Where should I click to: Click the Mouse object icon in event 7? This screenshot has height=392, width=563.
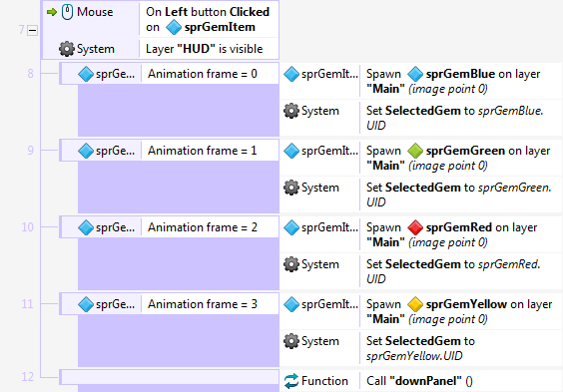pyautogui.click(x=67, y=12)
